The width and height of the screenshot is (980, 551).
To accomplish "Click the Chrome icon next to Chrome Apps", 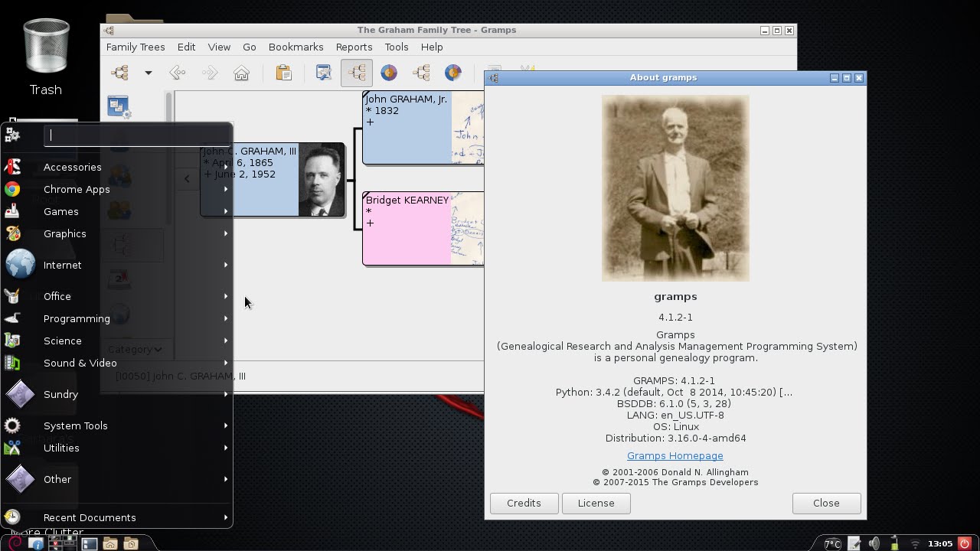I will [12, 189].
